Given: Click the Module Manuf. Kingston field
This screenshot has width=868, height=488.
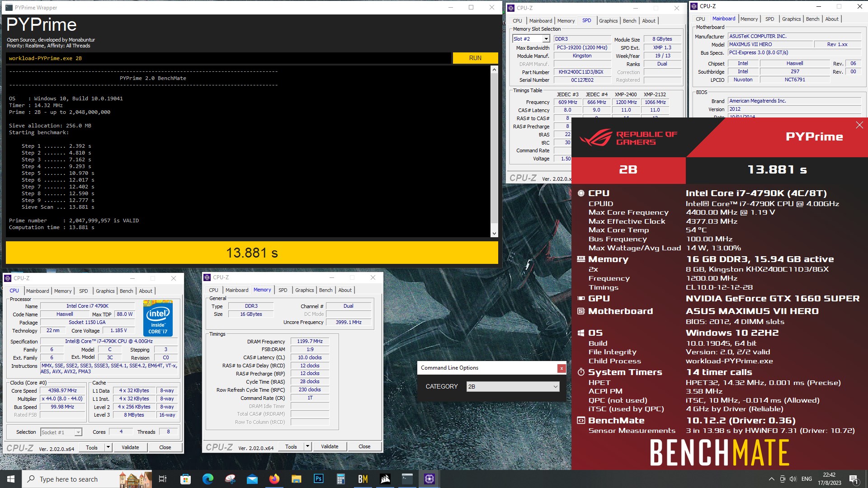Looking at the screenshot, I should pos(582,56).
